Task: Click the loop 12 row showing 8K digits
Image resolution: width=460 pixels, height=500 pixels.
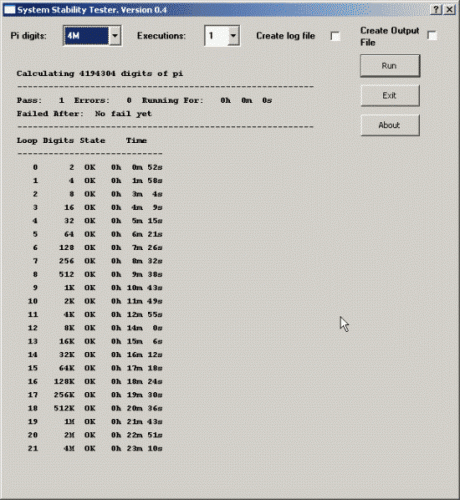Action: pyautogui.click(x=95, y=328)
